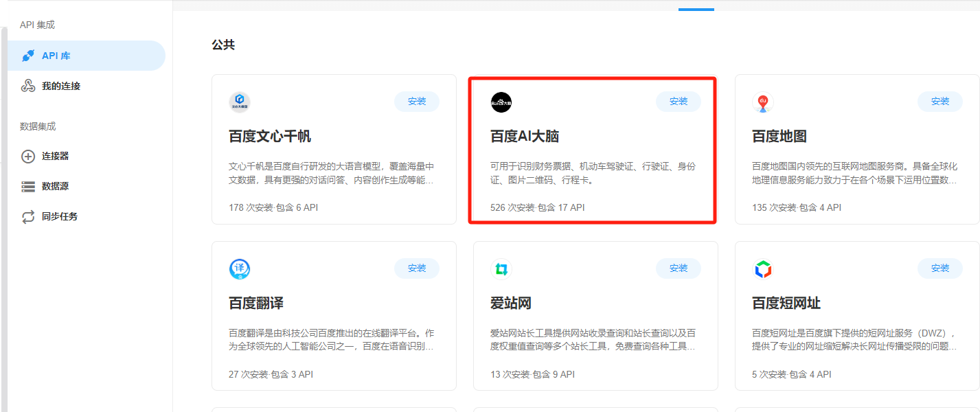Open the 百度短网址 card title

(x=786, y=304)
